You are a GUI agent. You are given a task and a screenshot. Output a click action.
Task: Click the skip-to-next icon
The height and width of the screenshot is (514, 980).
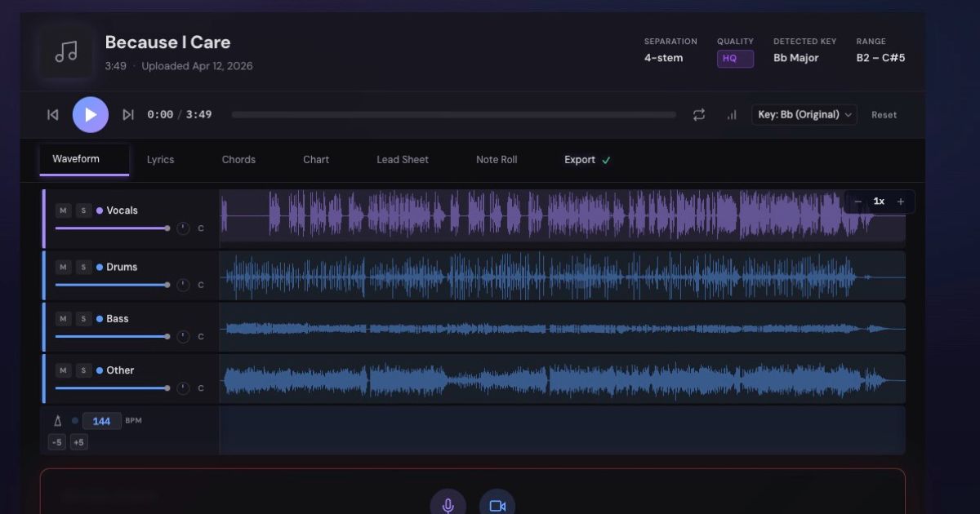point(128,115)
